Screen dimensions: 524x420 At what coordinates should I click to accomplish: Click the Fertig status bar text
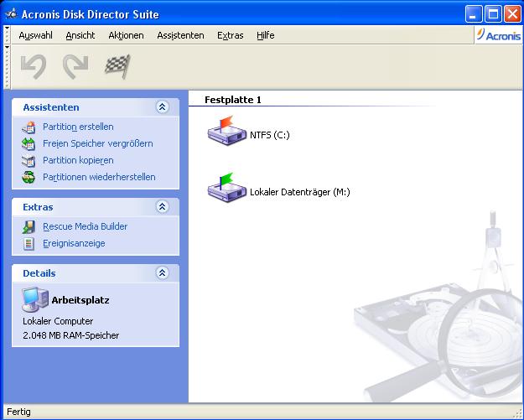[18, 412]
